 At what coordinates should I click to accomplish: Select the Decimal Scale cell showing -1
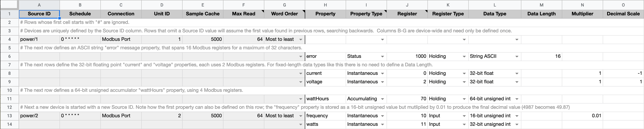623,73
